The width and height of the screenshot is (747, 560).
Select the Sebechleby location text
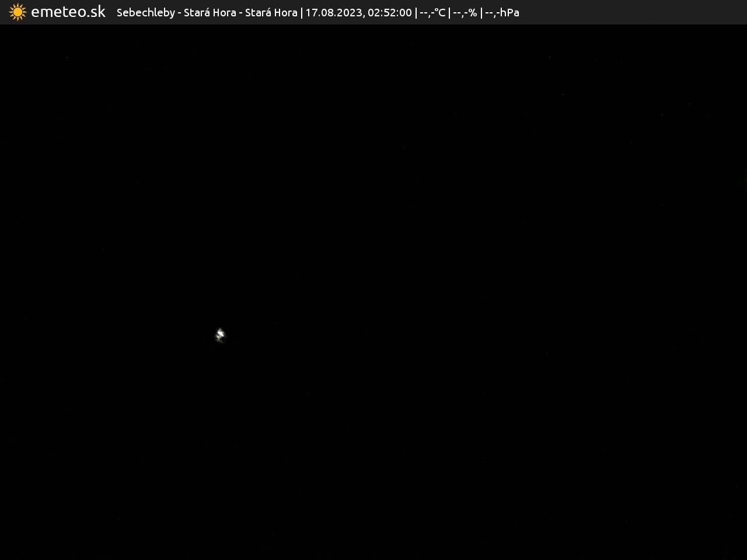click(145, 13)
